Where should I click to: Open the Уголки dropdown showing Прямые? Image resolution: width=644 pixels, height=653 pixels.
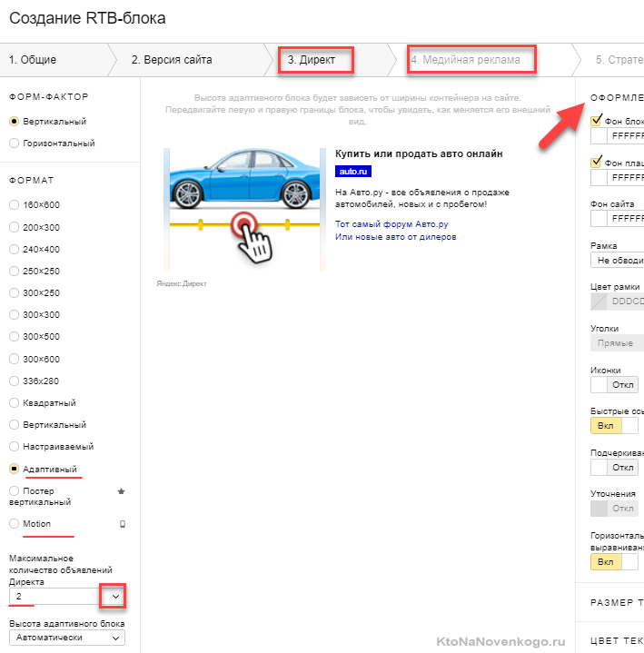(x=618, y=343)
